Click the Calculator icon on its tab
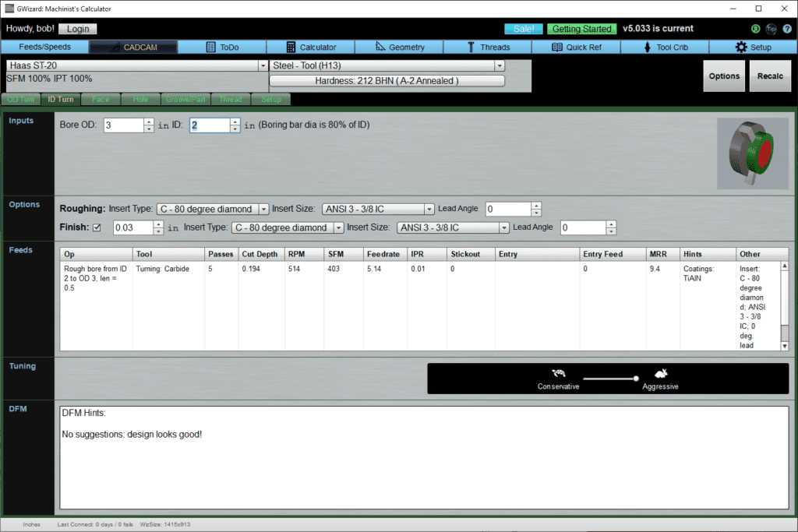This screenshot has width=798, height=532. pyautogui.click(x=290, y=46)
